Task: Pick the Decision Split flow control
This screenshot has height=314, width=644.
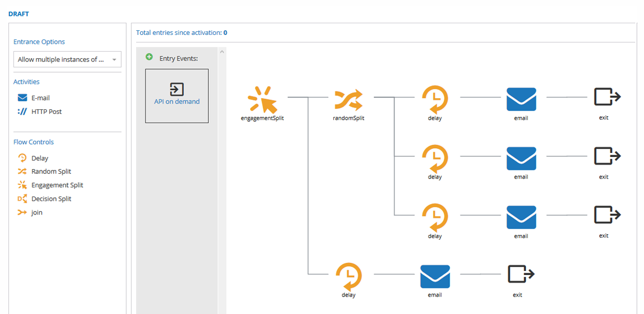Action: tap(44, 199)
